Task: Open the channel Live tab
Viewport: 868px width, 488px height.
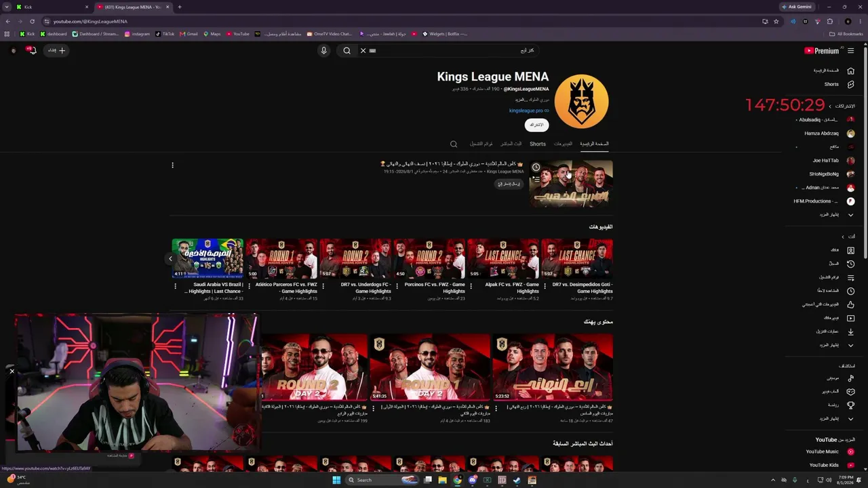Action: coord(511,144)
